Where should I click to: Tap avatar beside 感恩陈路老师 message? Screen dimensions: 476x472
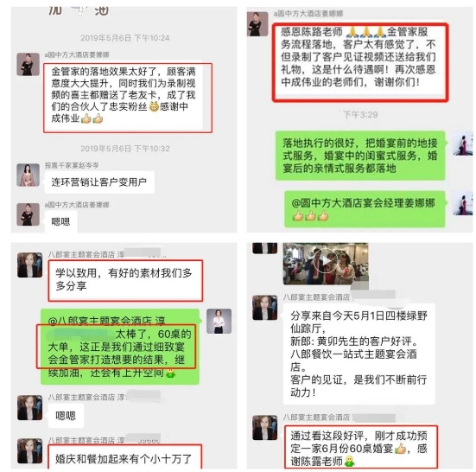tap(257, 24)
